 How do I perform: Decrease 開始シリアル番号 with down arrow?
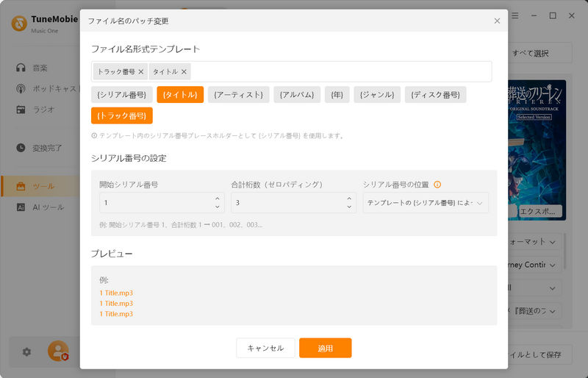pos(218,207)
